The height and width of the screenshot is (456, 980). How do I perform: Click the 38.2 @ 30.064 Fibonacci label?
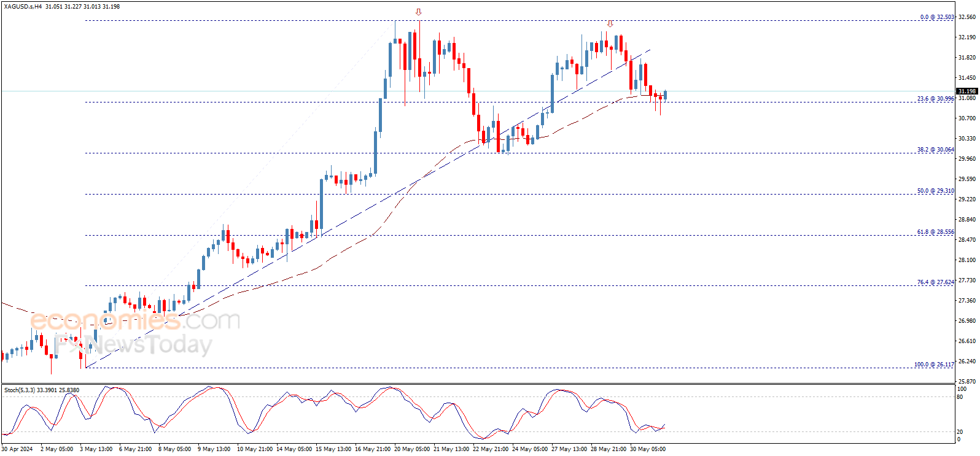pyautogui.click(x=935, y=150)
